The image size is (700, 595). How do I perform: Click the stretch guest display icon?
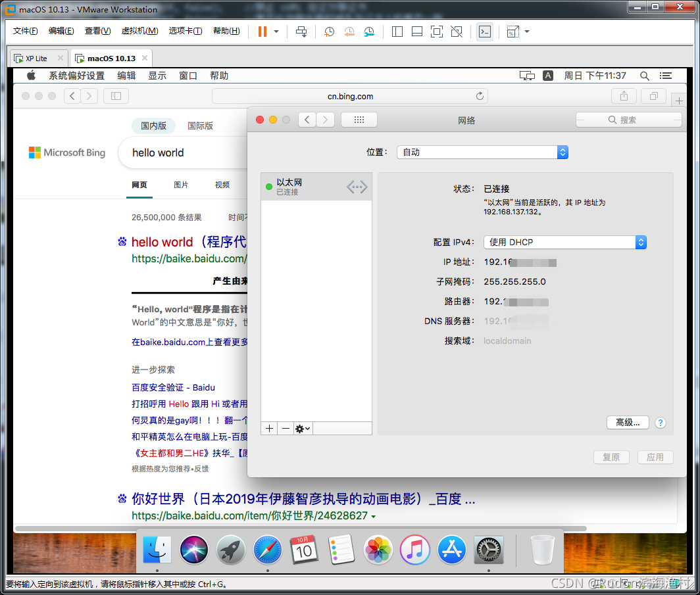pyautogui.click(x=512, y=31)
